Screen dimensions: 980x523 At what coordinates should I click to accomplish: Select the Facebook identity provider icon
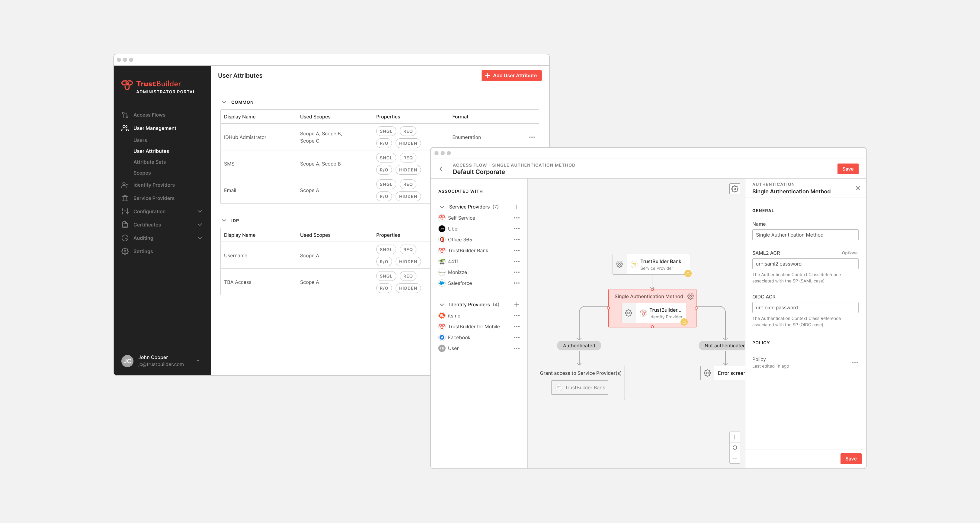coord(442,337)
